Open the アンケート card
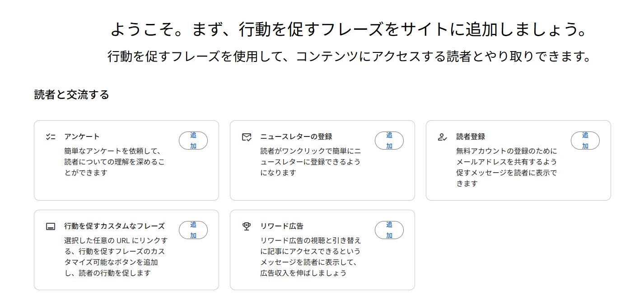 (x=80, y=136)
